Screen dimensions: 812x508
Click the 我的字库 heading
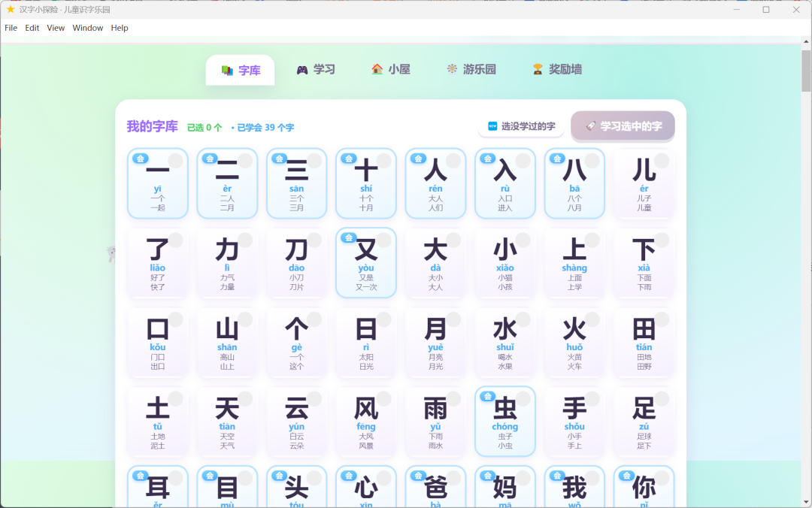pos(152,126)
